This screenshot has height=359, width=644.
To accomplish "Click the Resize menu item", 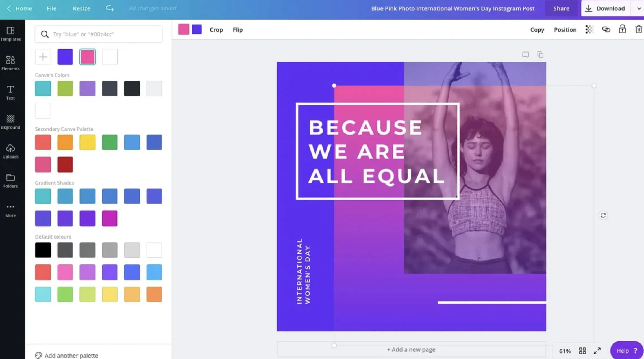I will click(x=81, y=8).
